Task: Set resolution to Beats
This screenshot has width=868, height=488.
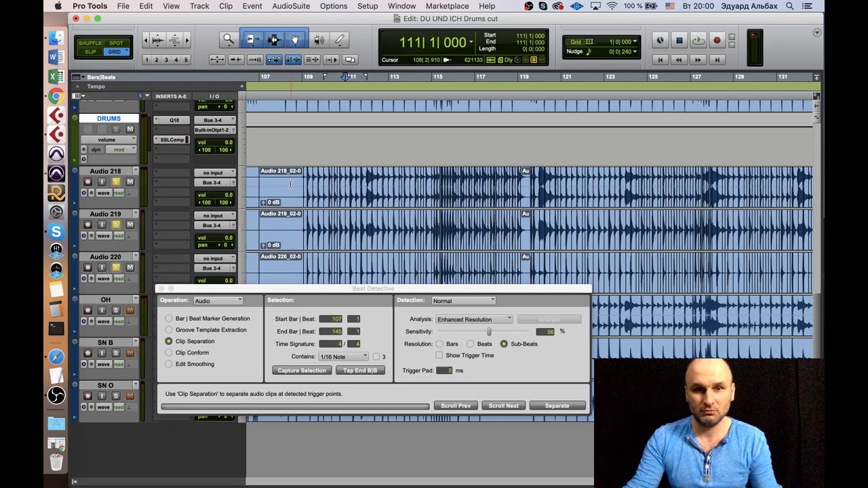Action: pyautogui.click(x=471, y=344)
